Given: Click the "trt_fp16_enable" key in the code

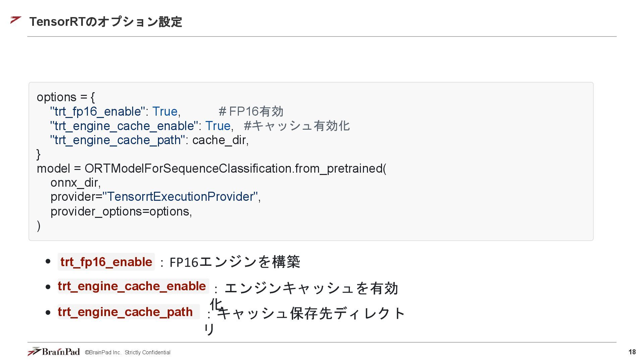Looking at the screenshot, I should pyautogui.click(x=98, y=112).
